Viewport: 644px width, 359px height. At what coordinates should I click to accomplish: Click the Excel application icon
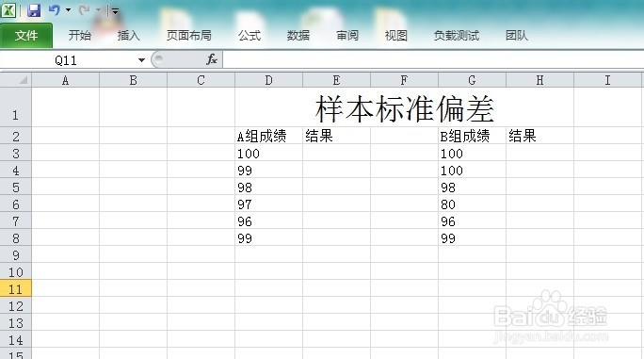click(8, 9)
